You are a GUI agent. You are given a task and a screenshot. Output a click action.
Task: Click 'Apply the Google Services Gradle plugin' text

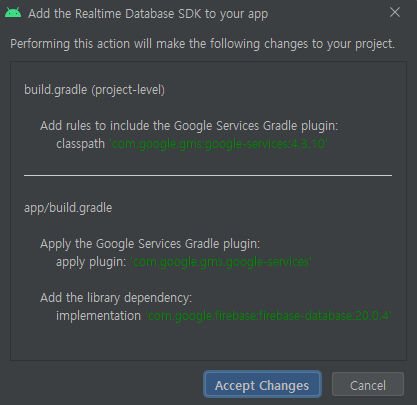(150, 244)
